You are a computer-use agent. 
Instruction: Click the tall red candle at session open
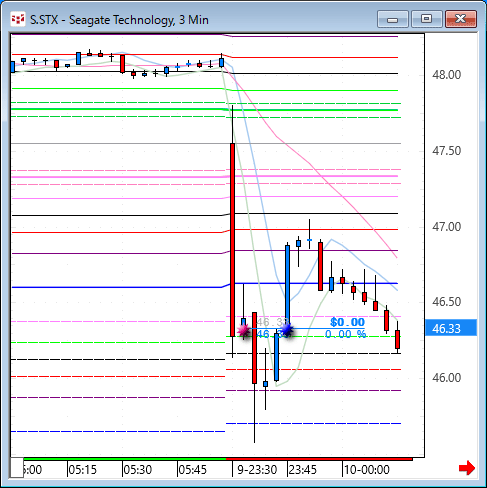point(232,240)
